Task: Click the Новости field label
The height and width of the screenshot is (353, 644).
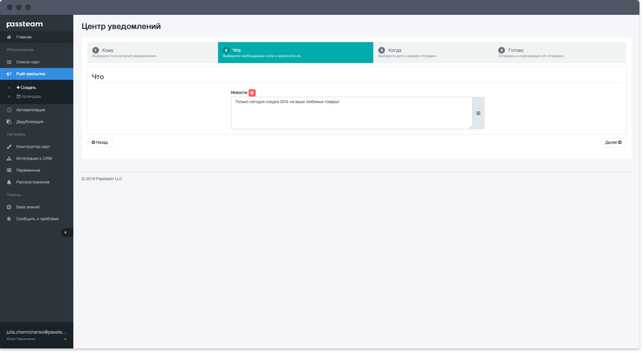Action: point(239,93)
